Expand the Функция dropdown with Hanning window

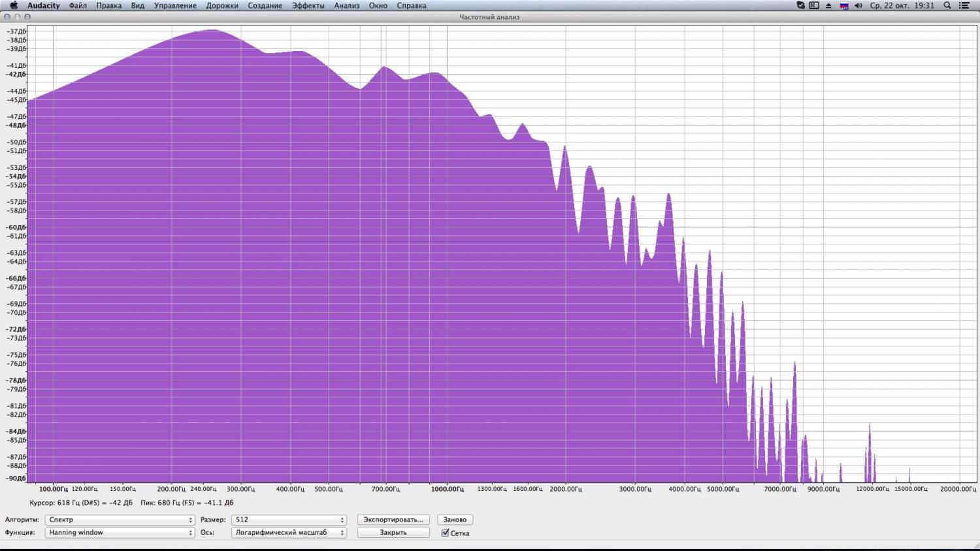point(120,533)
